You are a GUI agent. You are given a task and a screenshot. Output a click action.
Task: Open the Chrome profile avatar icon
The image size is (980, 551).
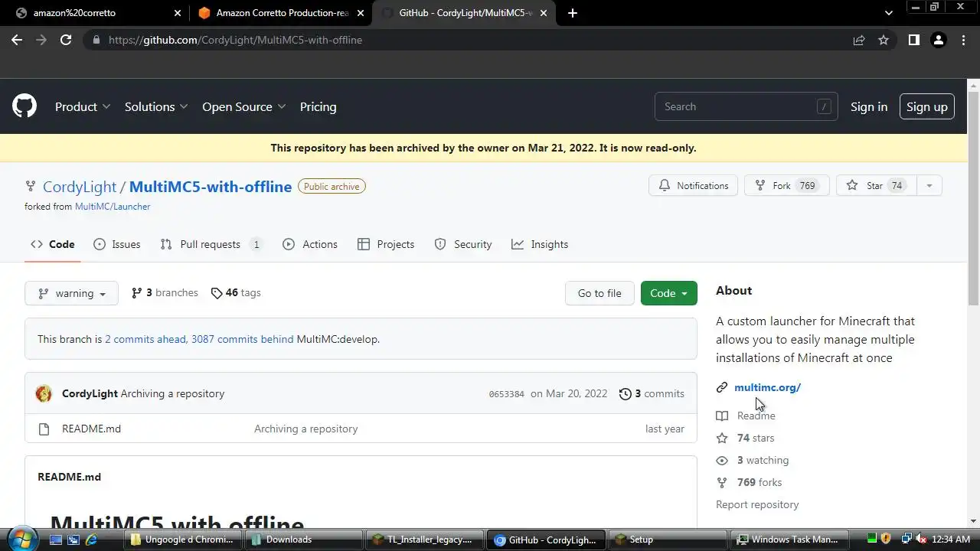pos(939,40)
